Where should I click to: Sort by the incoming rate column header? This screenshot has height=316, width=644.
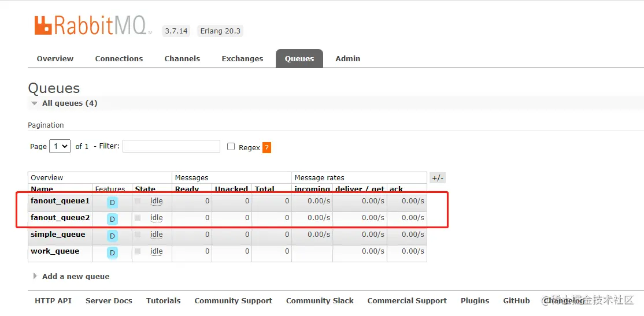[x=312, y=189]
